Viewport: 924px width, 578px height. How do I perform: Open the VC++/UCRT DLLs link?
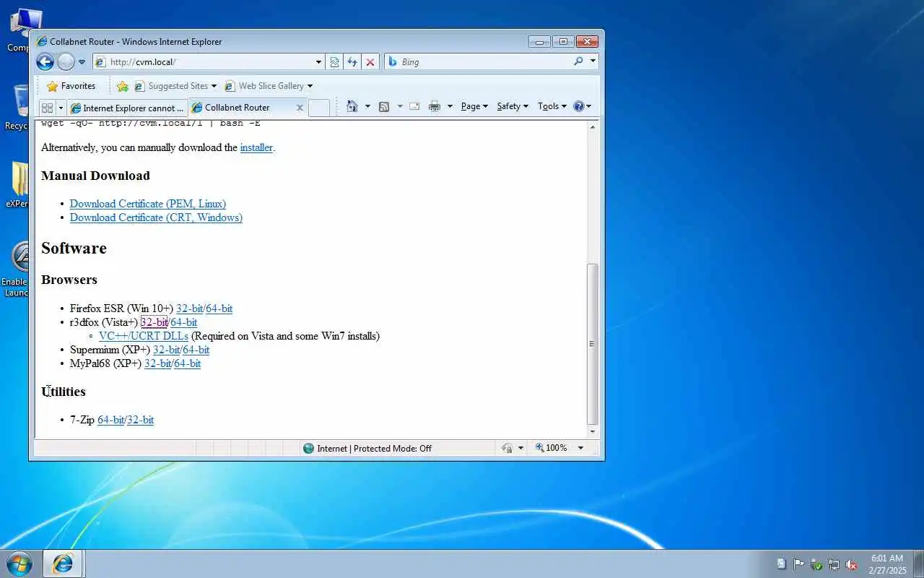pos(144,336)
